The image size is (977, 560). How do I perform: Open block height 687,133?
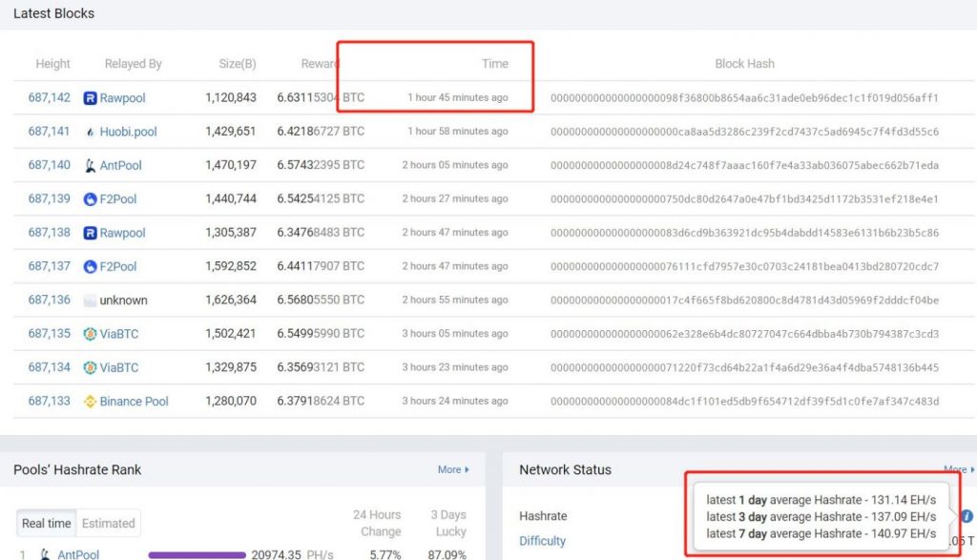[x=50, y=402]
